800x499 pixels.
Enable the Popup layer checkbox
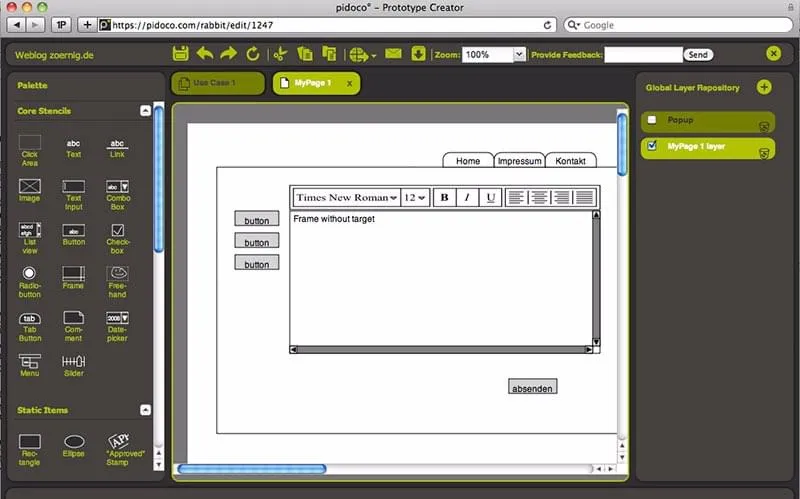(652, 120)
